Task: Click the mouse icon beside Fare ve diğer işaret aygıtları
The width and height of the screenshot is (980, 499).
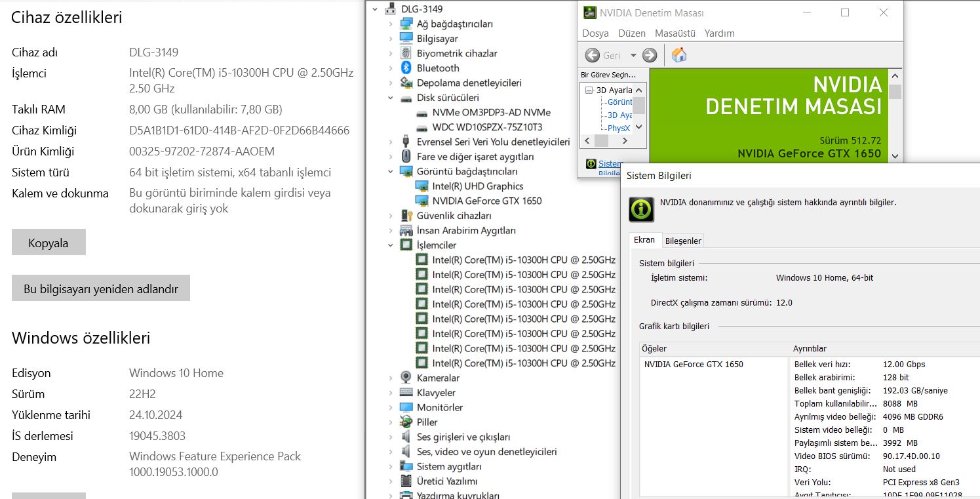Action: pos(406,157)
